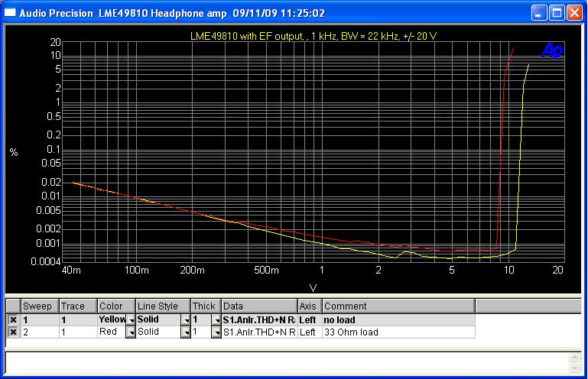Open the Red color dropdown

pos(131,332)
